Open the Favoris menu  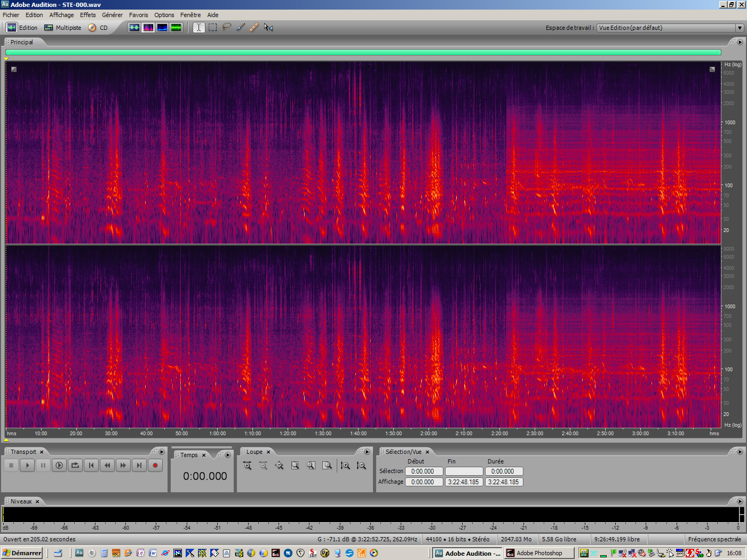138,15
